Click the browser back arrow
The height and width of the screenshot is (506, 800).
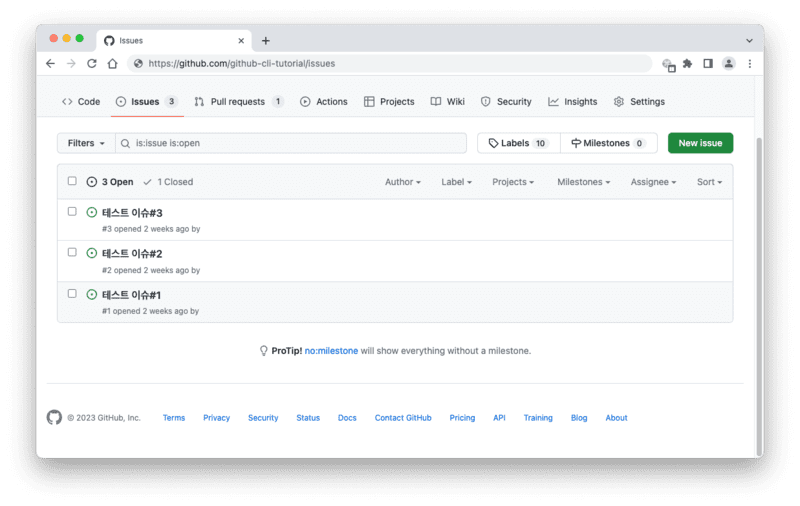50,63
